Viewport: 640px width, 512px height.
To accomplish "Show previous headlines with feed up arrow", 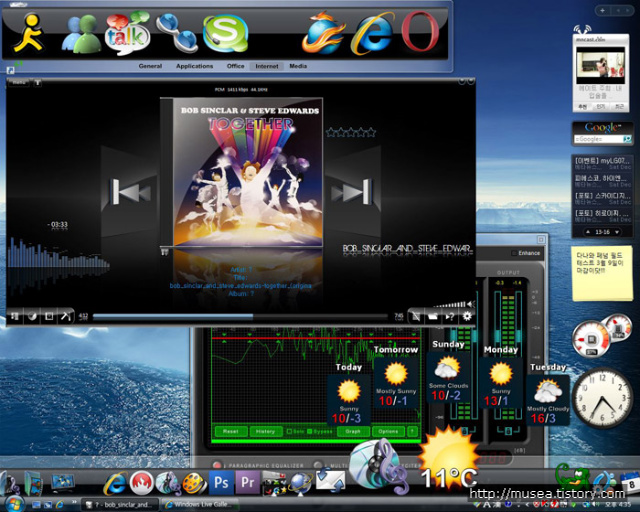I will [x=588, y=232].
